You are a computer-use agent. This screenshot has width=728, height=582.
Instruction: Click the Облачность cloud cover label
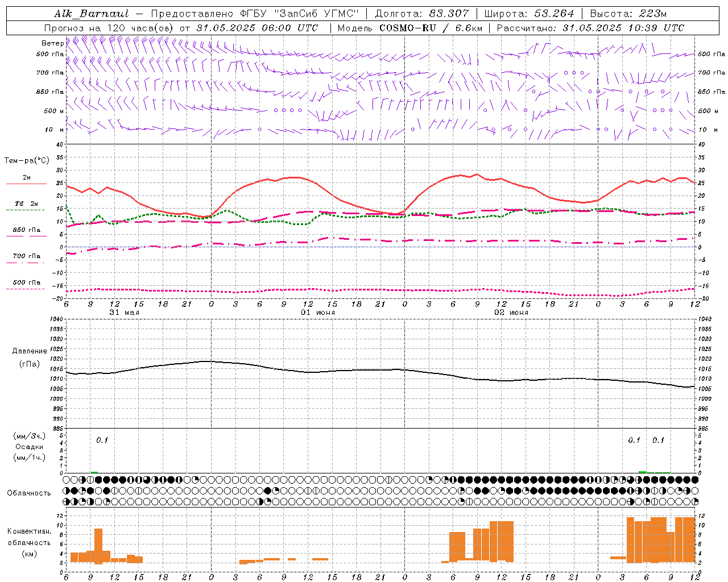pyautogui.click(x=29, y=493)
